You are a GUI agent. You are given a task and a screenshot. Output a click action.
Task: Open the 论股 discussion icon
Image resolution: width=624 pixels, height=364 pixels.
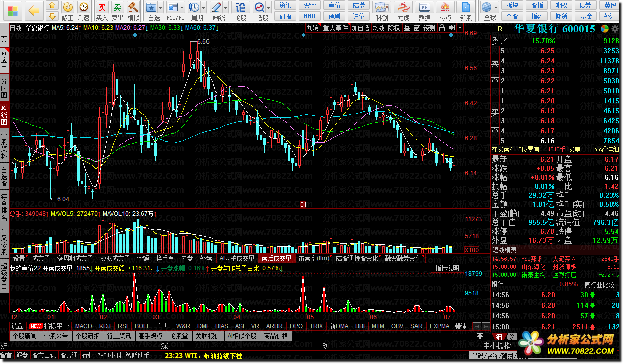point(241,7)
